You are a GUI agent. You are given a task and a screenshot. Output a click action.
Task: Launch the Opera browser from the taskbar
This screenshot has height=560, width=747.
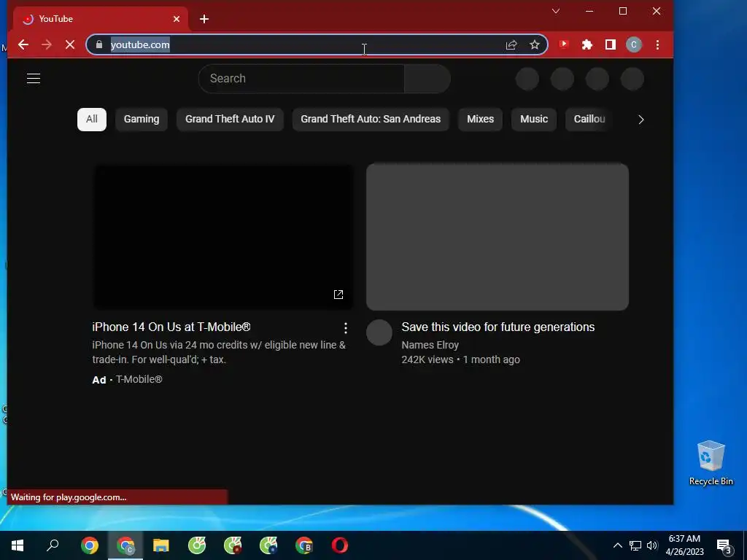click(340, 545)
